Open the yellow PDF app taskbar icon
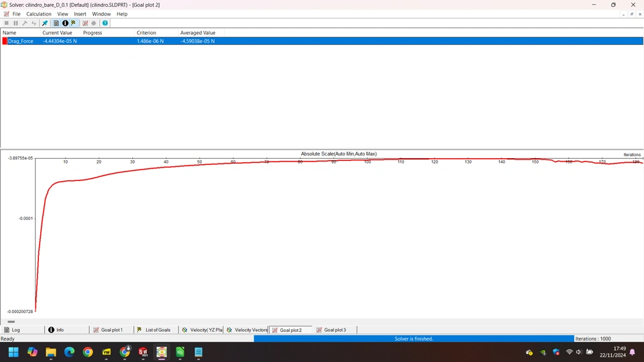Image resolution: width=644 pixels, height=362 pixels. tap(107, 352)
